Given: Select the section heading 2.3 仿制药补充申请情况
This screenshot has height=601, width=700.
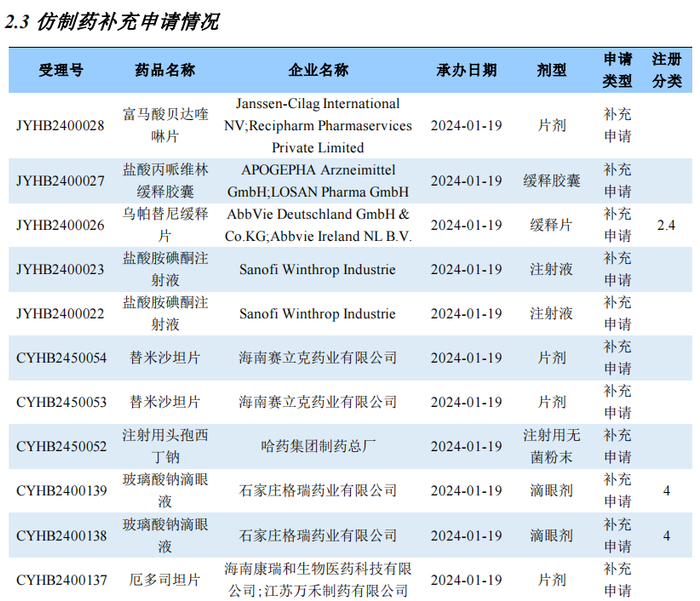Looking at the screenshot, I should pyautogui.click(x=112, y=22).
